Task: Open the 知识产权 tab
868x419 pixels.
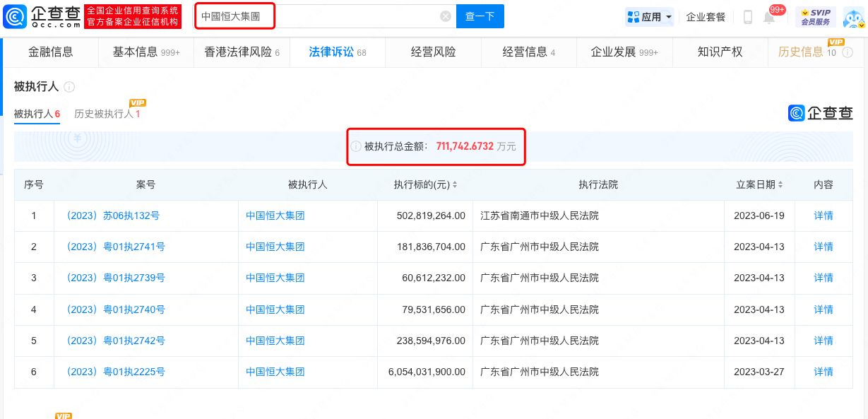Action: coord(720,52)
